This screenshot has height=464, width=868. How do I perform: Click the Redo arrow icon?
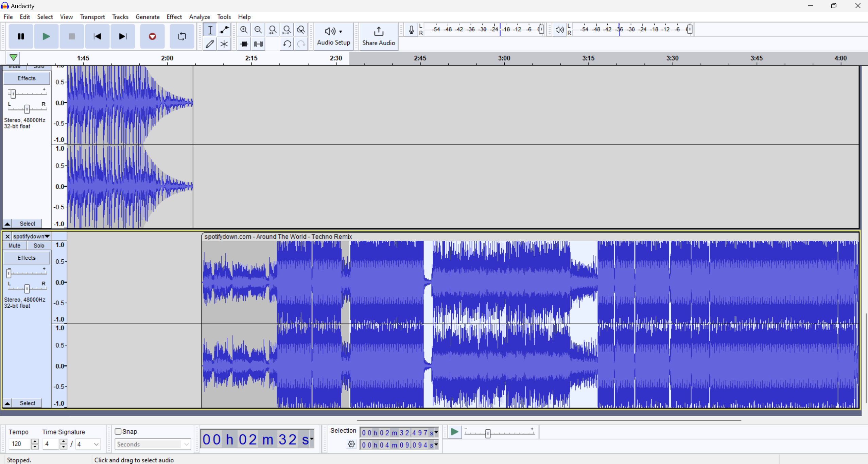point(301,44)
